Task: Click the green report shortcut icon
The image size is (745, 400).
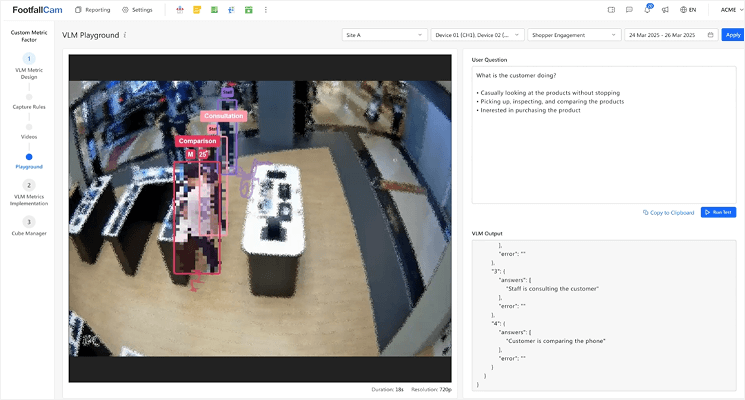Action: [214, 10]
